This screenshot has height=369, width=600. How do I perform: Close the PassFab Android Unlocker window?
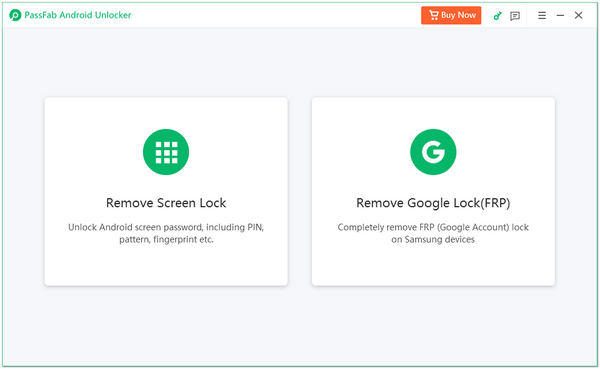579,15
